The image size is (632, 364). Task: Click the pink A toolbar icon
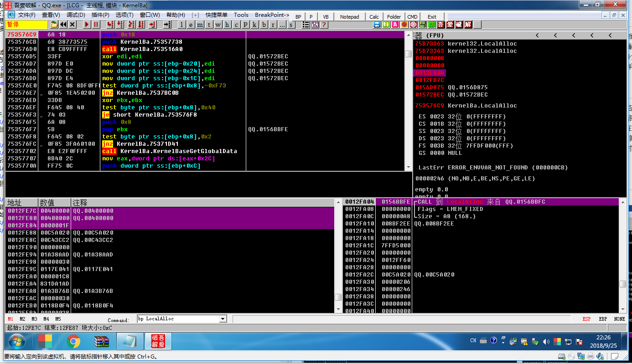tap(395, 25)
